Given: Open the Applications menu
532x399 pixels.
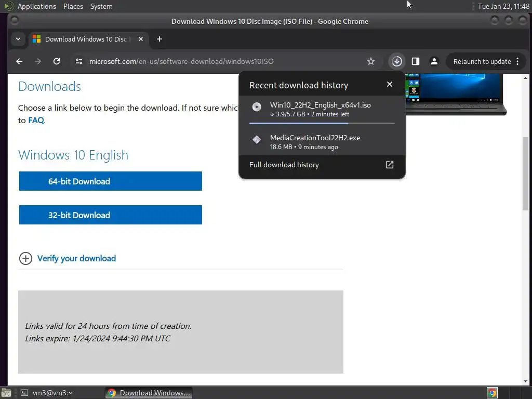Looking at the screenshot, I should (x=37, y=6).
